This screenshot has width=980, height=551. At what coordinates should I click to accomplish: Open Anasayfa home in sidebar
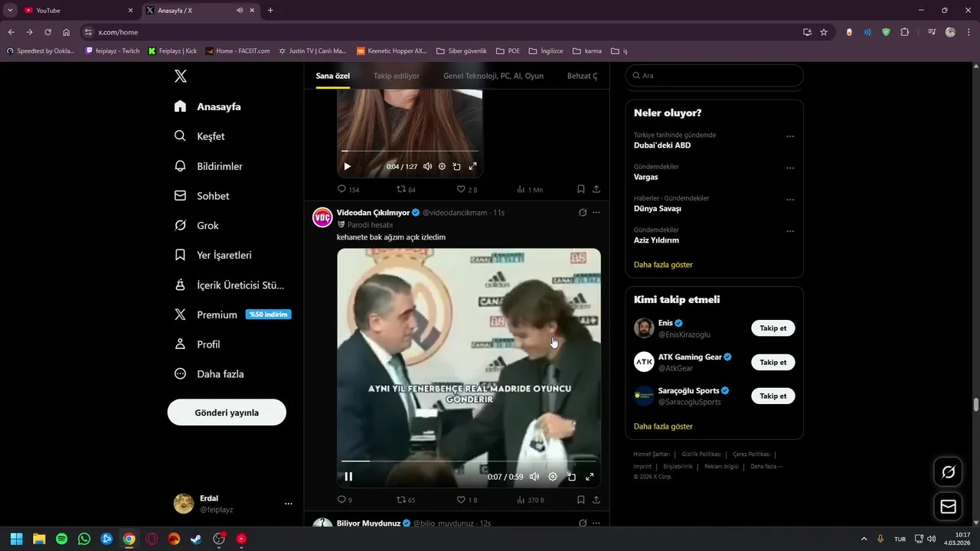click(x=207, y=106)
